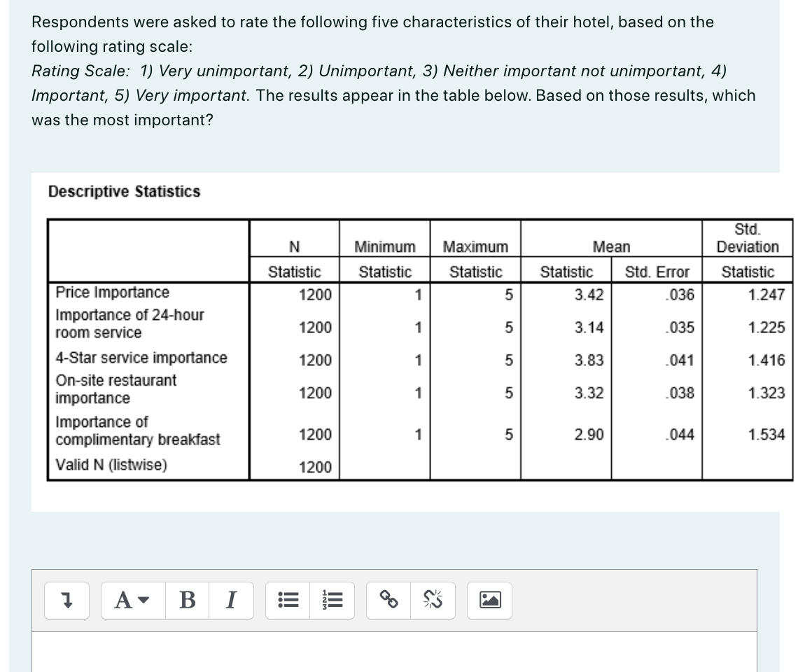Click the unlink icon to remove a hyperlink
This screenshot has height=672, width=798.
click(x=433, y=600)
